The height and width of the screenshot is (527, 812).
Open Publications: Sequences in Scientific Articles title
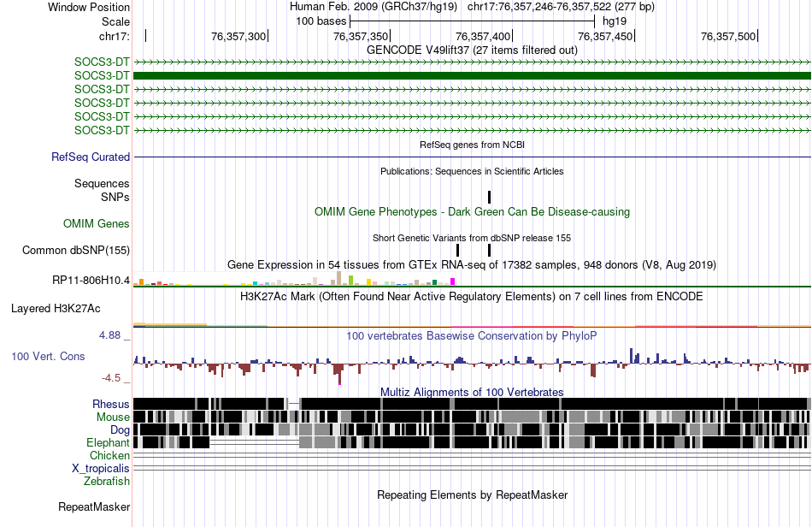472,171
